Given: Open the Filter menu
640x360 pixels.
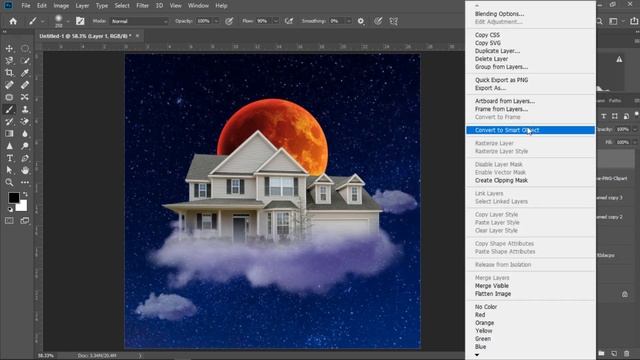Looking at the screenshot, I should point(142,6).
